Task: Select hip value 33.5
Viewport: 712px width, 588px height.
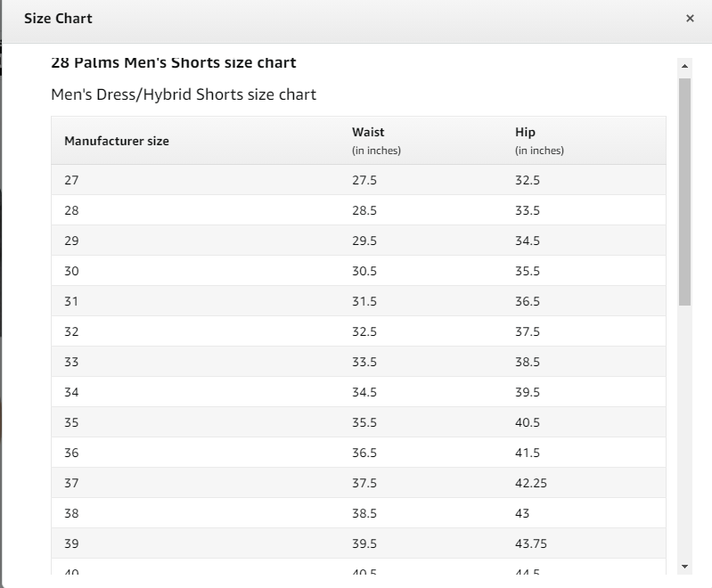Action: point(528,210)
